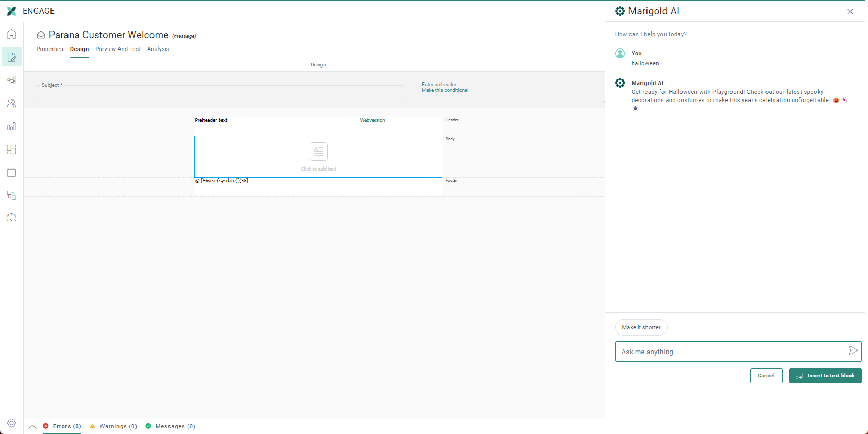This screenshot has height=434, width=868.
Task: Open the settings gear in sidebar
Action: pyautogui.click(x=11, y=423)
